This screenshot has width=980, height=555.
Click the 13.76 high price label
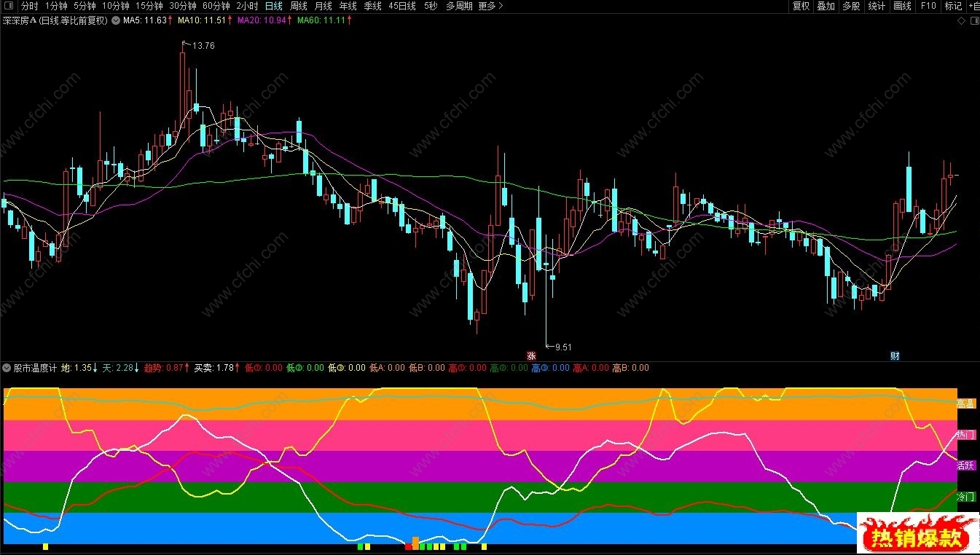[204, 46]
